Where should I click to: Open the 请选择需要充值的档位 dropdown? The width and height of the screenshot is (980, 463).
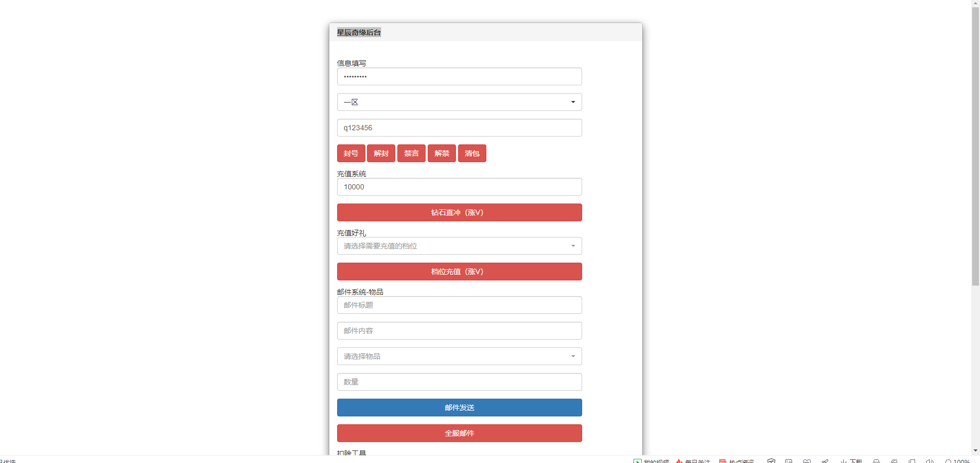click(459, 246)
